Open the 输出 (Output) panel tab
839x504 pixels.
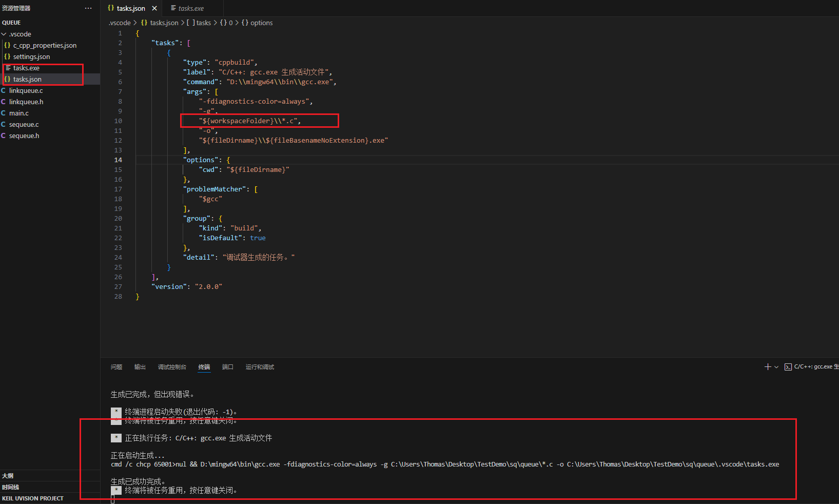coord(139,366)
